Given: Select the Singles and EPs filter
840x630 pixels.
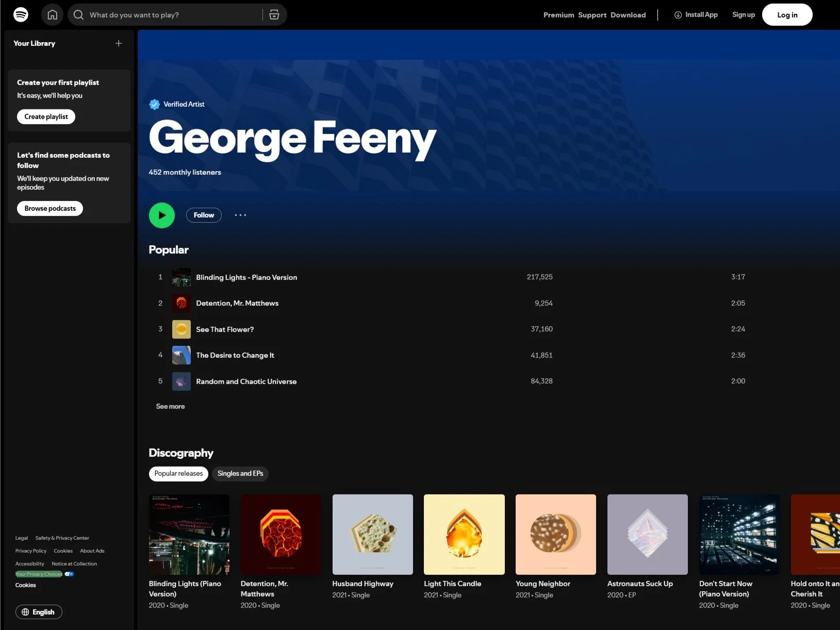Looking at the screenshot, I should 240,474.
